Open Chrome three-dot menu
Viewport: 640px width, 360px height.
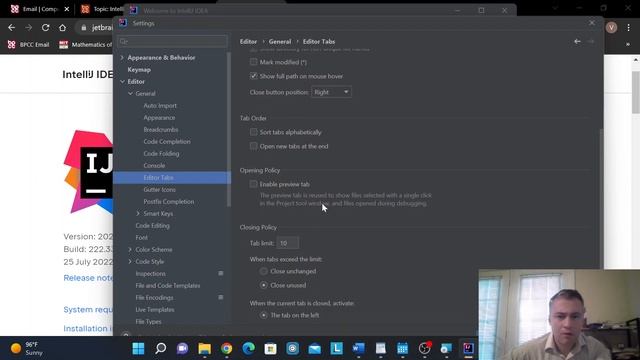(629, 27)
